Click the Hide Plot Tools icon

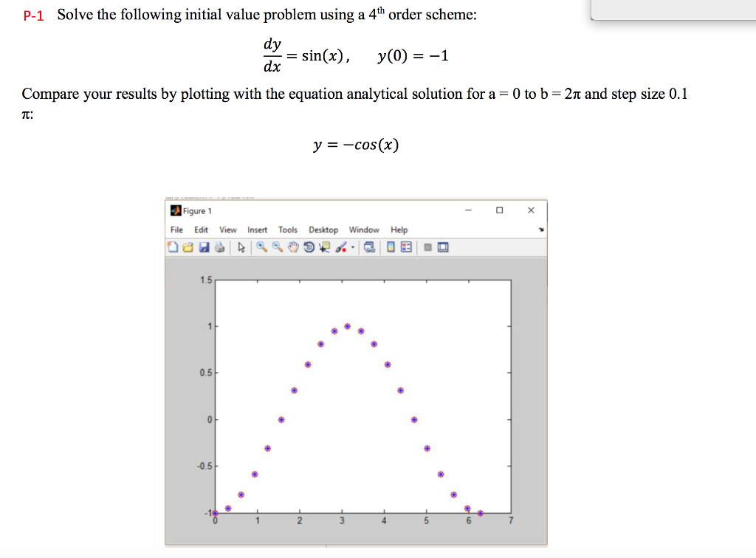click(x=427, y=247)
